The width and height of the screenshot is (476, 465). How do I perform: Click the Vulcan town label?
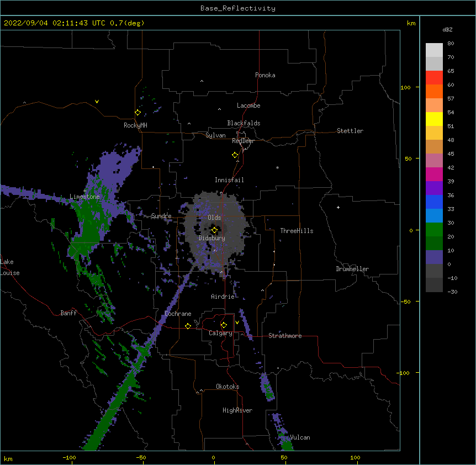coord(300,437)
